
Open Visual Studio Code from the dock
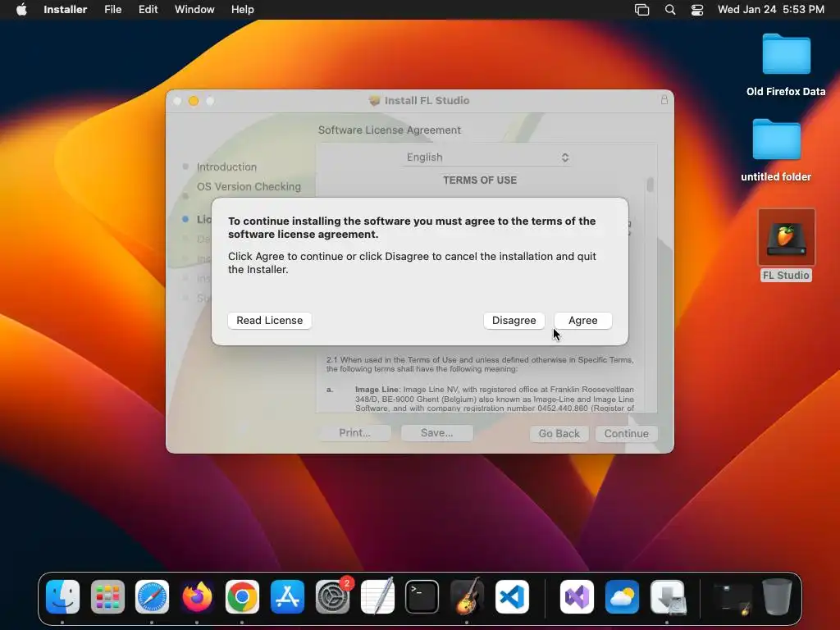click(x=512, y=597)
